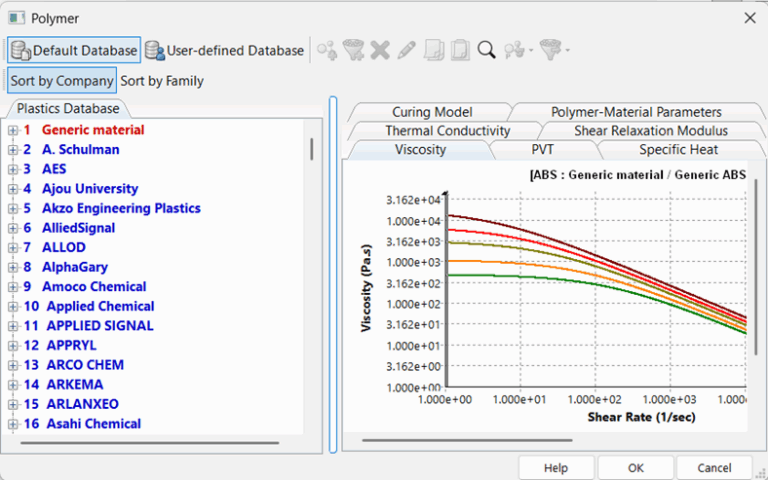Expand the ARKEMA node
Viewport: 768px width, 480px height.
pos(13,385)
